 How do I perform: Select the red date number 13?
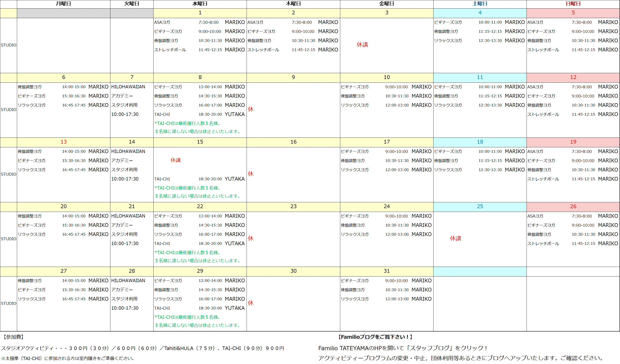(x=63, y=142)
